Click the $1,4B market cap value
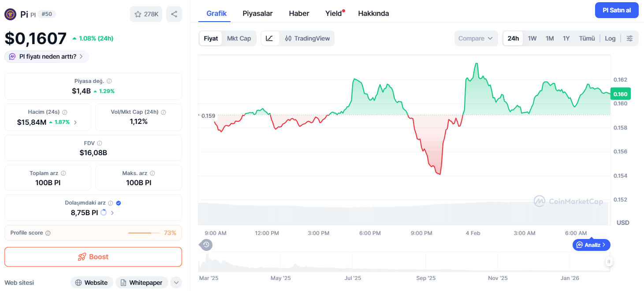This screenshot has width=644, height=291. tap(81, 91)
